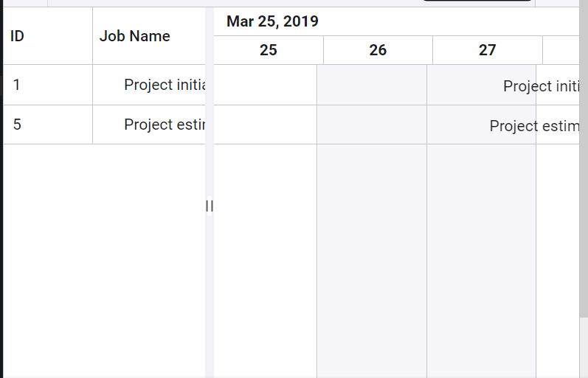Click day 27 in the timeline header
This screenshot has height=378, width=588.
pos(487,50)
